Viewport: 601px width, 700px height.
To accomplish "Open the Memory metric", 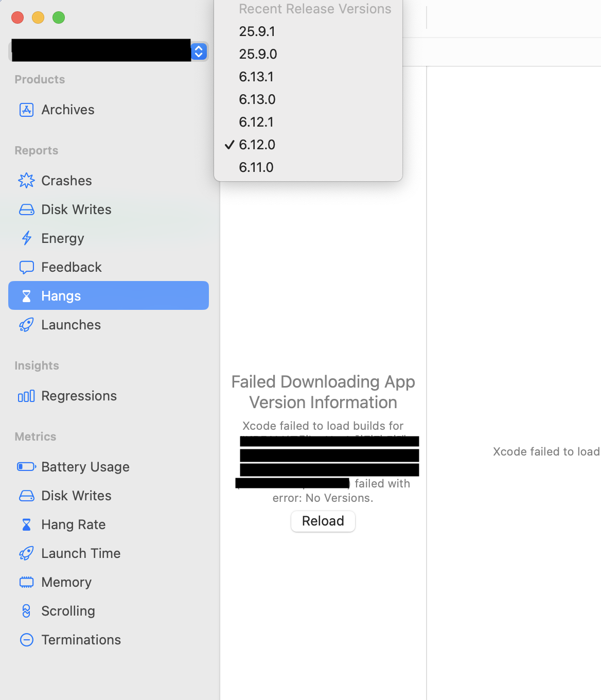I will 109,582.
